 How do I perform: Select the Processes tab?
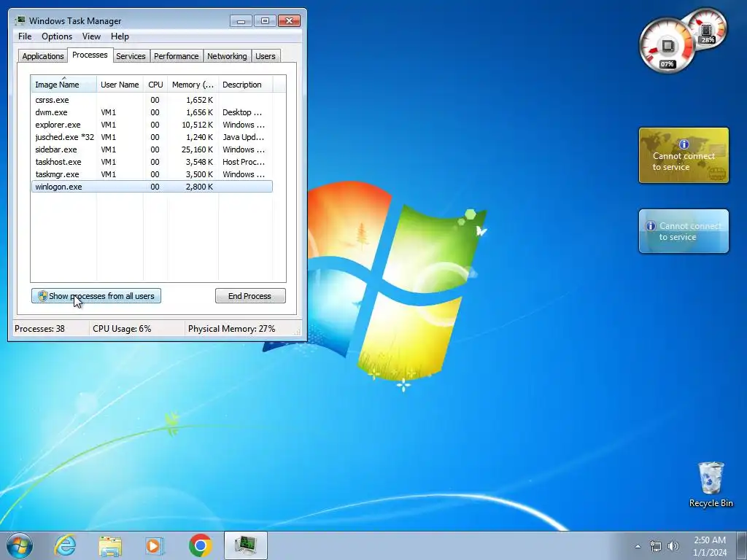(90, 55)
